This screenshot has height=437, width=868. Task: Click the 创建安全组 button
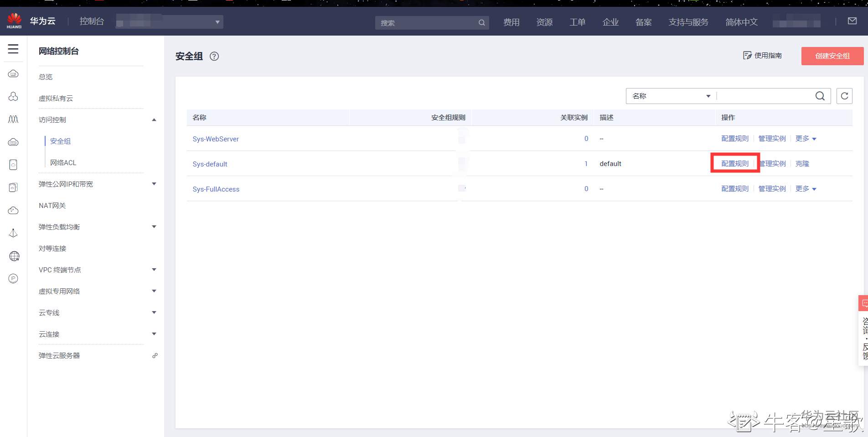(x=832, y=56)
